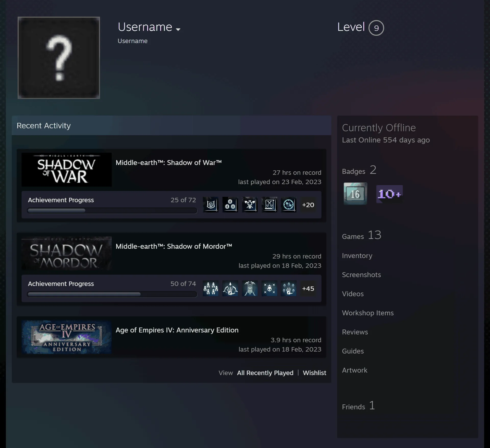Image resolution: width=490 pixels, height=448 pixels.
Task: Open the 16 years of service badge
Action: tap(355, 194)
